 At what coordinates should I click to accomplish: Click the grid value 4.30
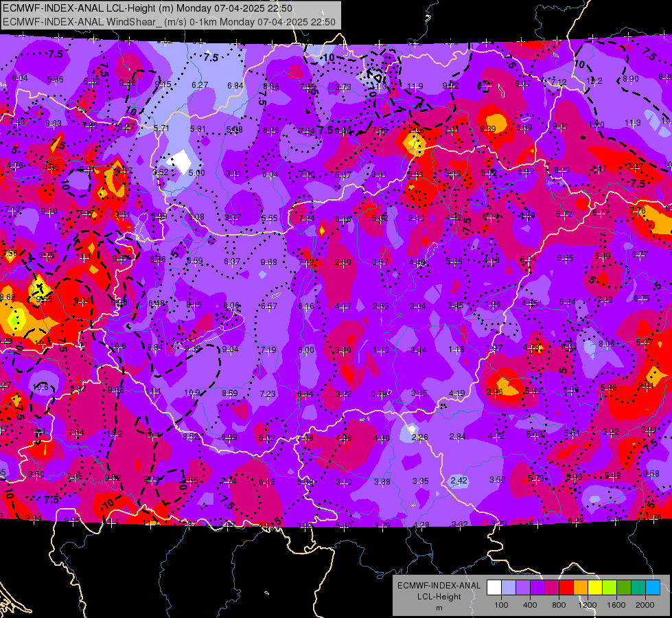click(381, 438)
